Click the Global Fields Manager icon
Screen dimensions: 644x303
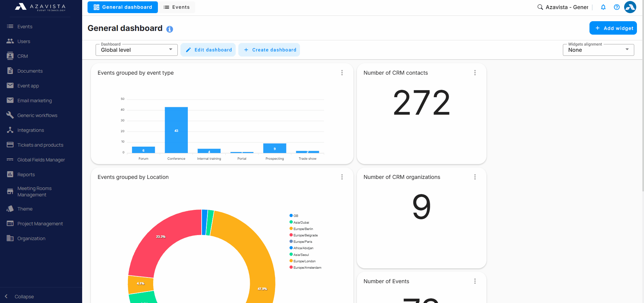coord(10,159)
